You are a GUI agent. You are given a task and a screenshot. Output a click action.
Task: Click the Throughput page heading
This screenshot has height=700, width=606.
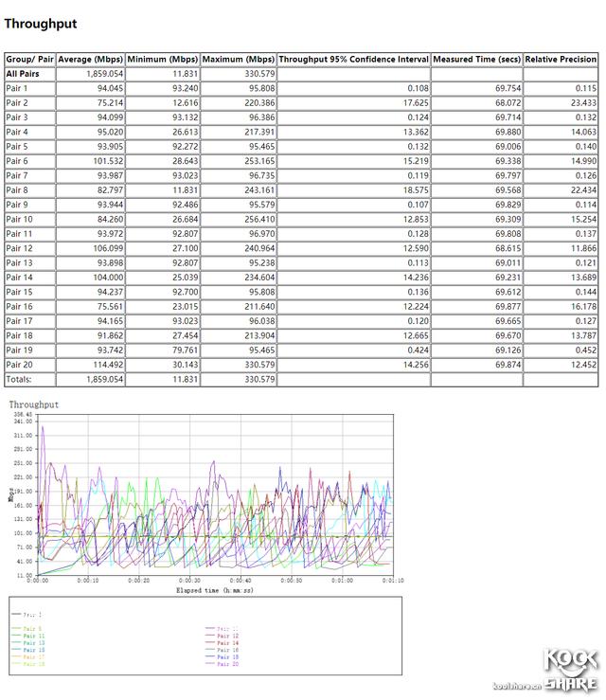pos(41,24)
